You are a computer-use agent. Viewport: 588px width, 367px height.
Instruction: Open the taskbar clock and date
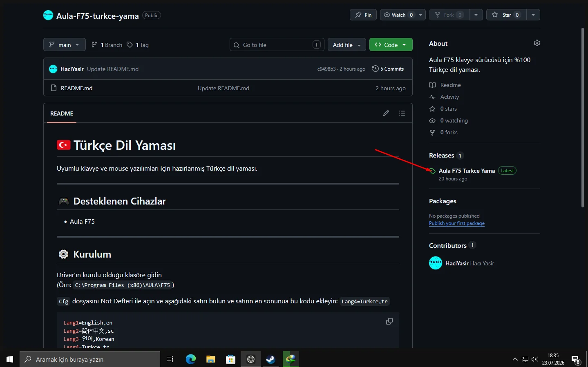click(553, 359)
